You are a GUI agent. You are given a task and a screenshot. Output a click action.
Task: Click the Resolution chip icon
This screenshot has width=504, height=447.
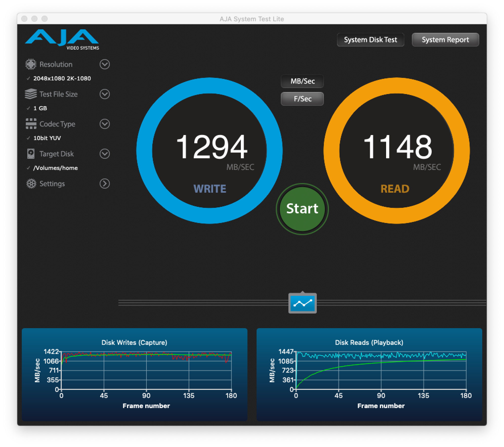(x=31, y=64)
